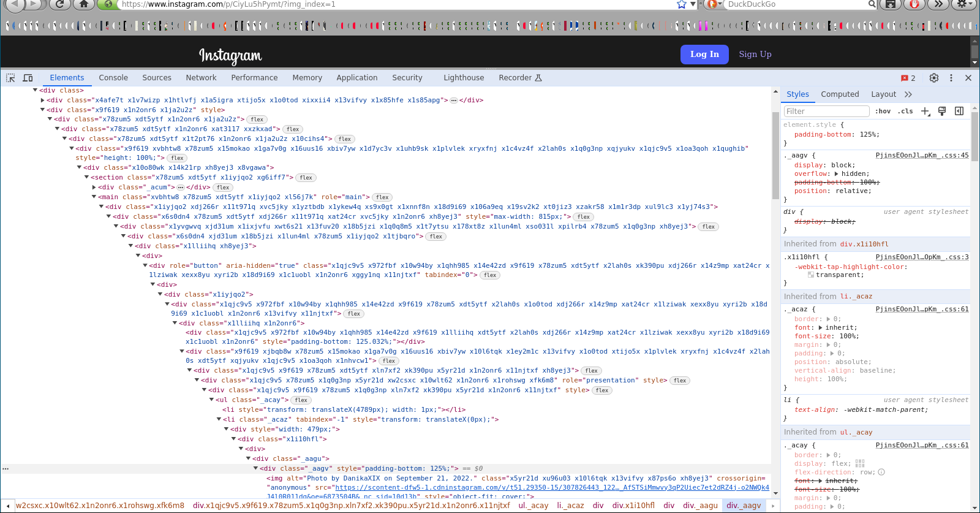Open the img src cdninstagram URL
980x513 pixels.
click(552, 488)
